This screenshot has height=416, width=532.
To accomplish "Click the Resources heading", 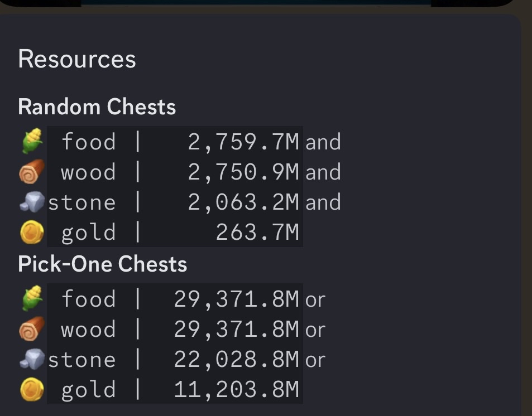I will click(x=77, y=59).
